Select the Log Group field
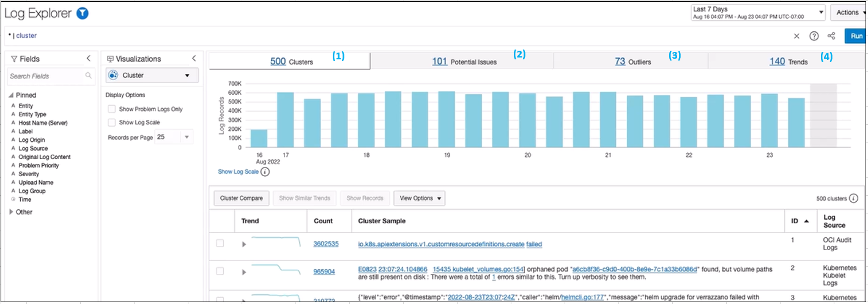This screenshot has height=304, width=868. pyautogui.click(x=32, y=191)
